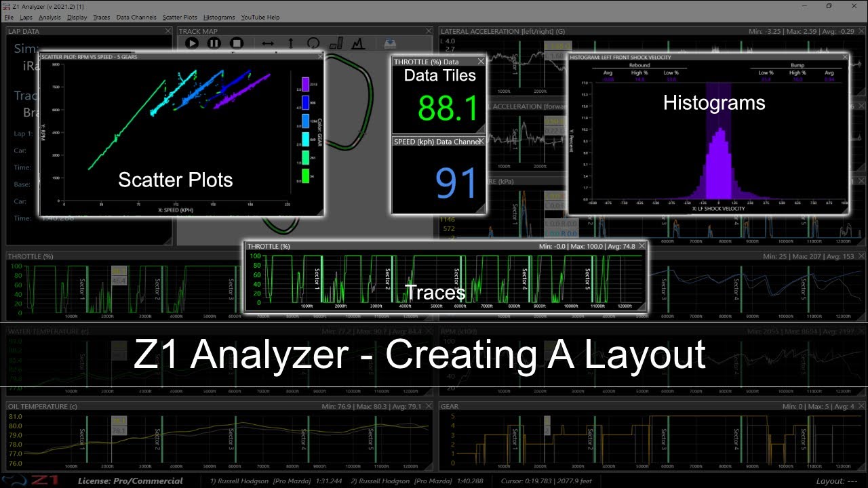
Task: Close the RPM (x100) panel
Action: pos(861,331)
